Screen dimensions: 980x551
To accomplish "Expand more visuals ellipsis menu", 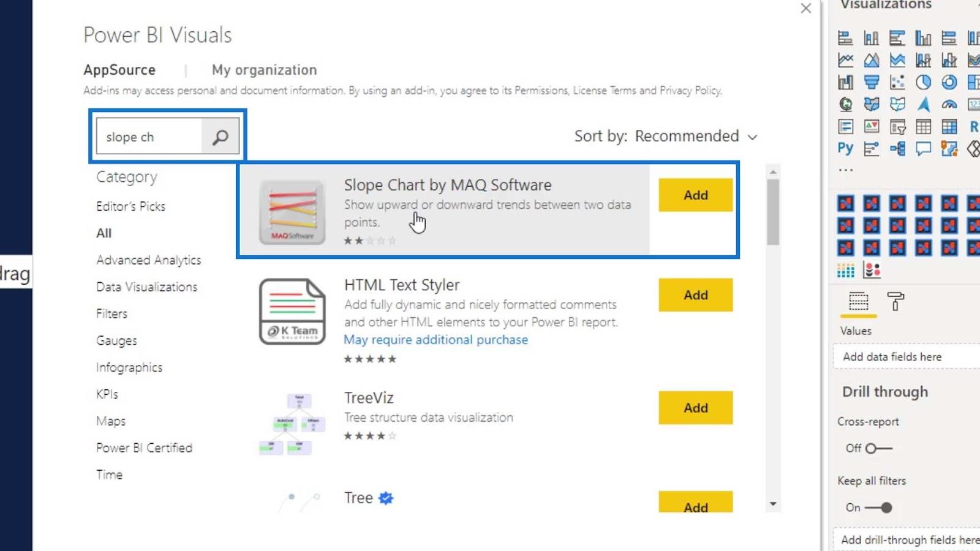I will pyautogui.click(x=845, y=170).
